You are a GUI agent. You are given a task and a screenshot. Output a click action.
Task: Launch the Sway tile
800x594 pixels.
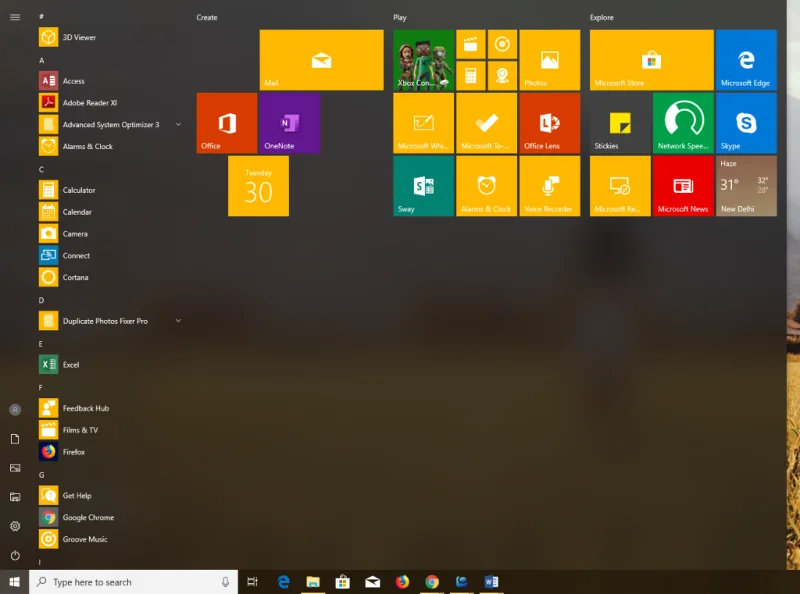tap(422, 187)
